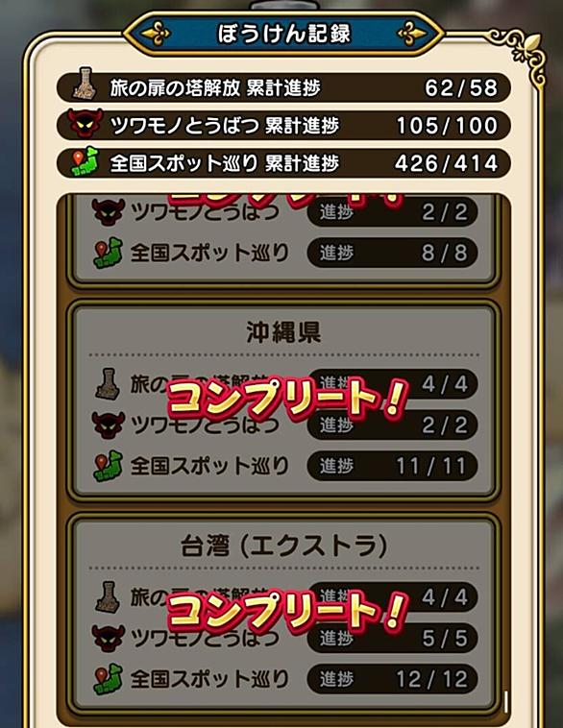Select the 台湾 (エクストラ) region title
Viewport: 563px width, 728px height.
pos(283,546)
